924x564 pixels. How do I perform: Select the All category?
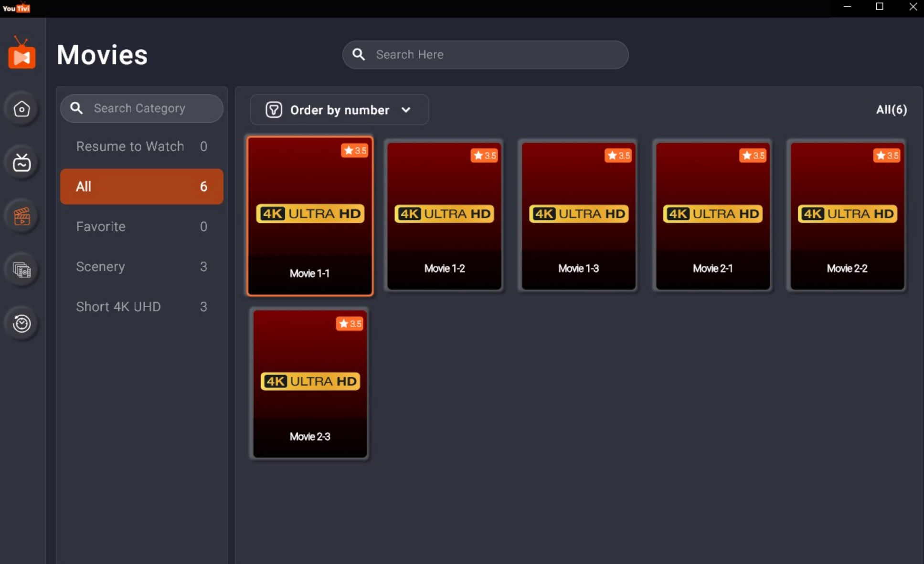pos(141,187)
